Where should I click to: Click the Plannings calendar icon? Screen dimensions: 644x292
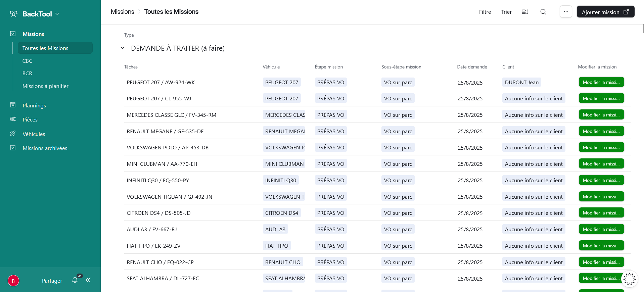[x=13, y=105]
